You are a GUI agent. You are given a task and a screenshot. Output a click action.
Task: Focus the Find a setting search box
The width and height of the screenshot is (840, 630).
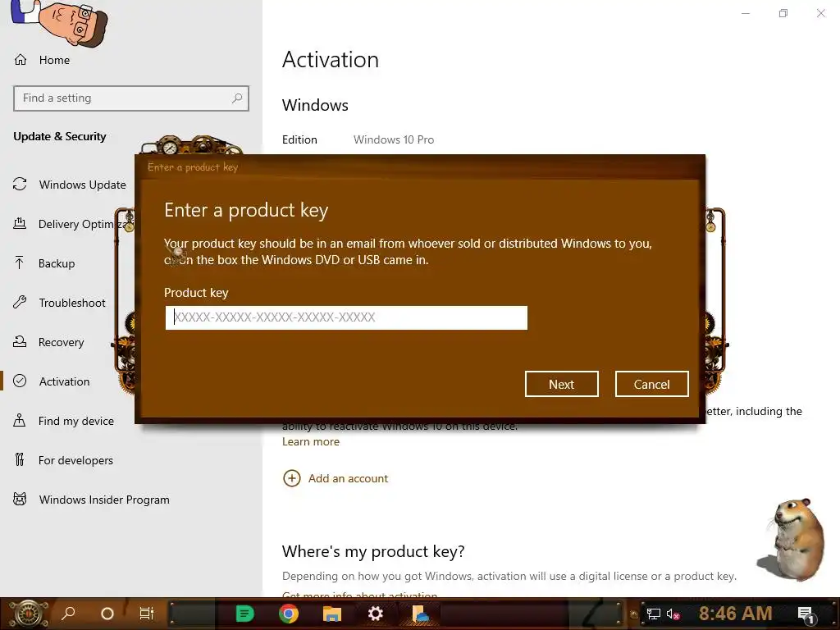(x=131, y=98)
